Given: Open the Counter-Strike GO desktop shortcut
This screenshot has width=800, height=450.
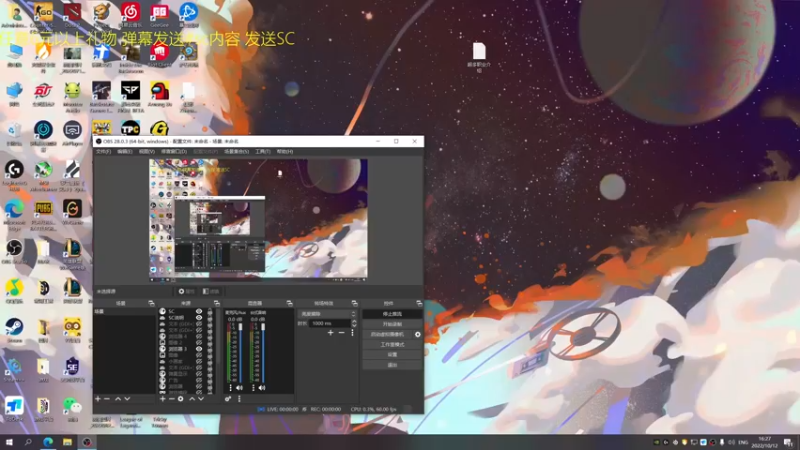Looking at the screenshot, I should (x=43, y=14).
